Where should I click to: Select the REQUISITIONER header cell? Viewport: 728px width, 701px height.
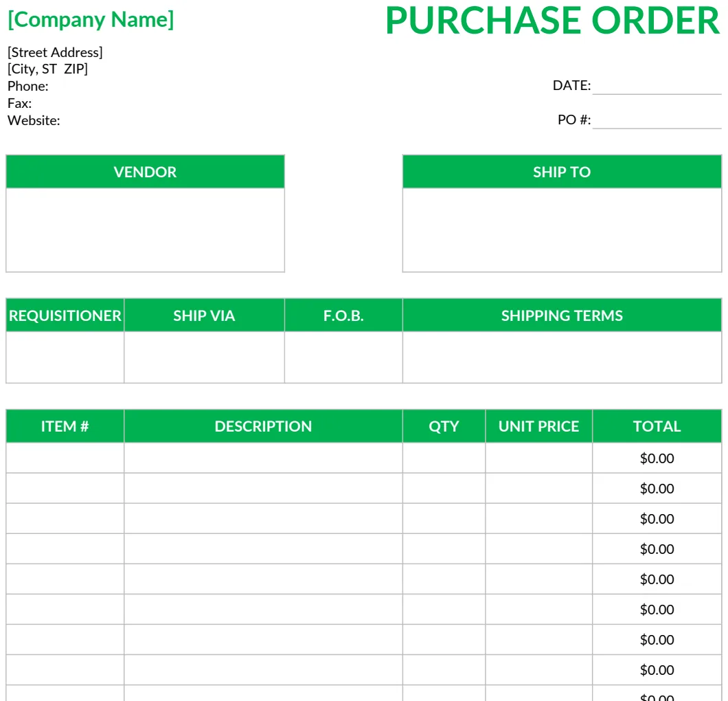click(x=65, y=315)
